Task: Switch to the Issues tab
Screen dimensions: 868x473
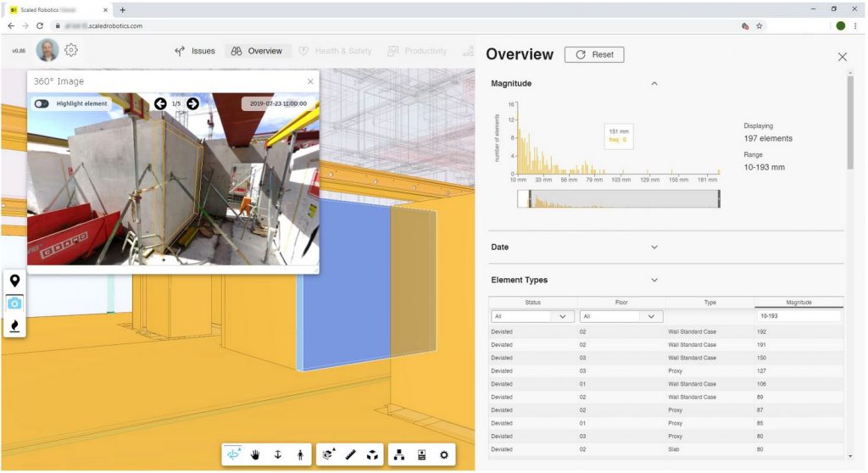Action: coord(195,51)
